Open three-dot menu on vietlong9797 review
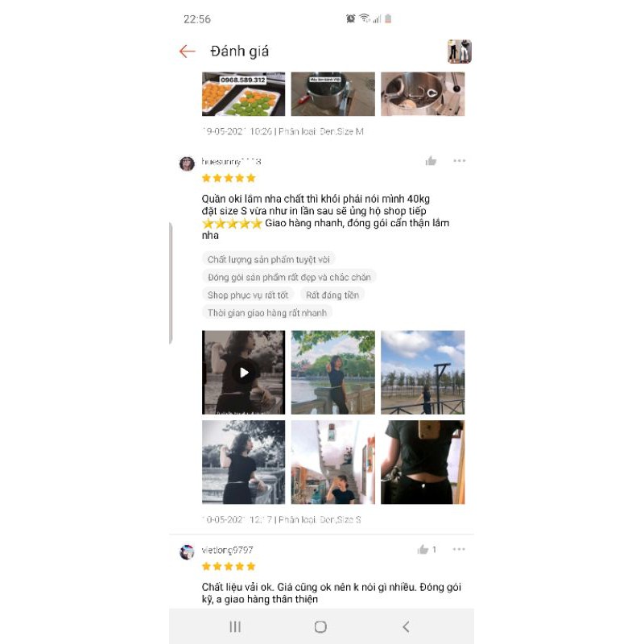Image resolution: width=644 pixels, height=644 pixels. [459, 549]
